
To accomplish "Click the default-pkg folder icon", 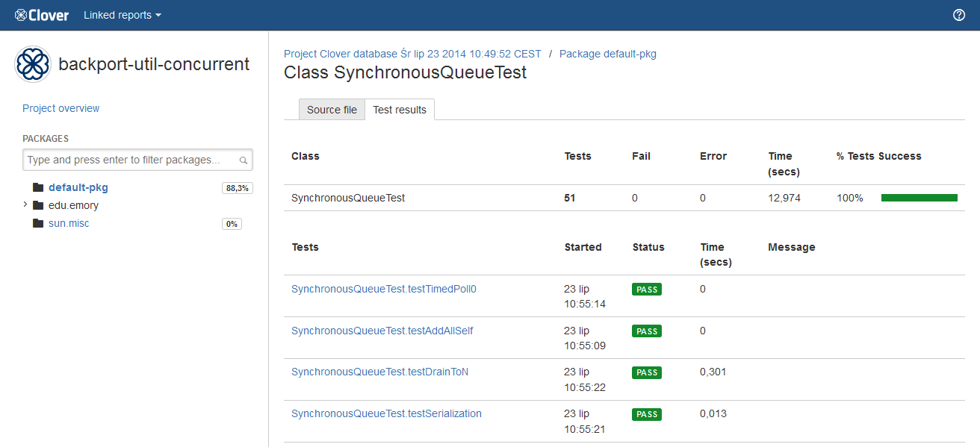I will coord(38,187).
